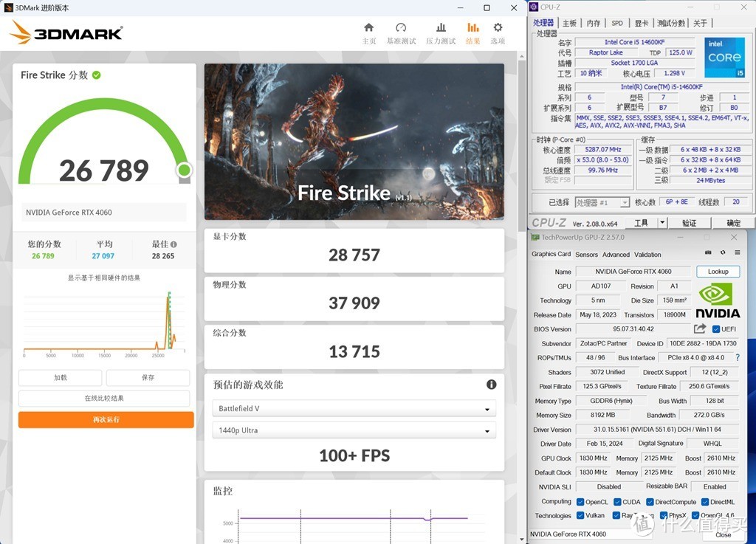Click 保存 (Save) button in 3DMark

coord(148,378)
